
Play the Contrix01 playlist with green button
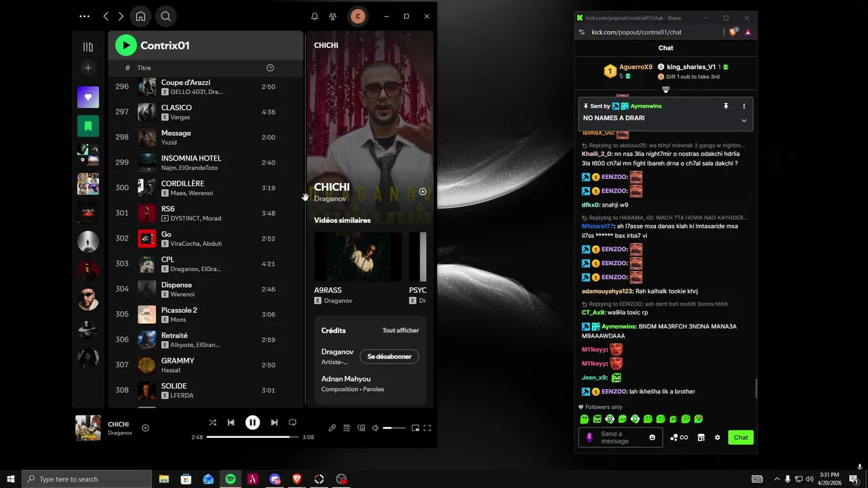(x=125, y=45)
